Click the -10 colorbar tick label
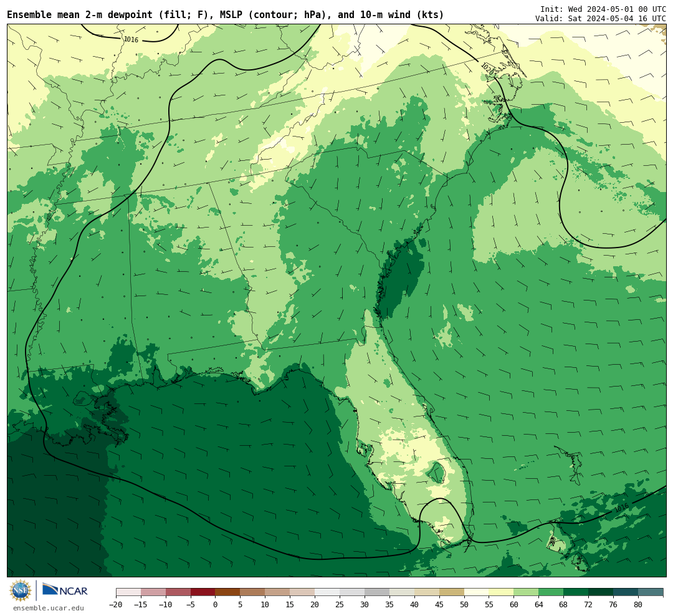 pos(166,605)
